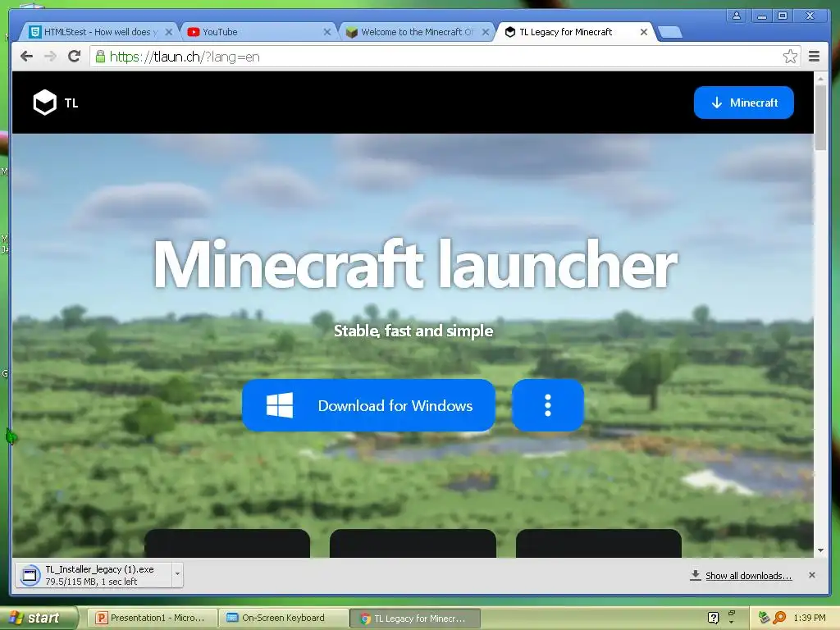The width and height of the screenshot is (840, 630).
Task: Open the Windows start menu
Action: point(38,619)
